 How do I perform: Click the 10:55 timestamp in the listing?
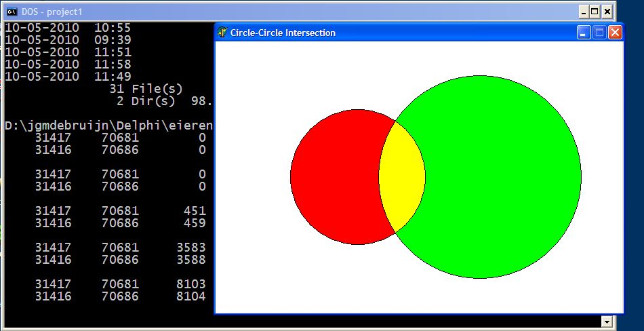pos(113,28)
